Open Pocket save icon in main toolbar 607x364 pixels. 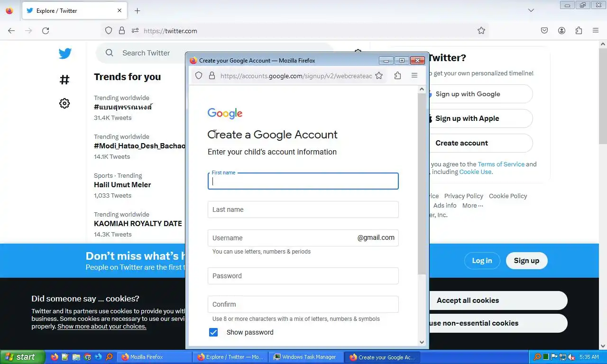click(x=544, y=30)
